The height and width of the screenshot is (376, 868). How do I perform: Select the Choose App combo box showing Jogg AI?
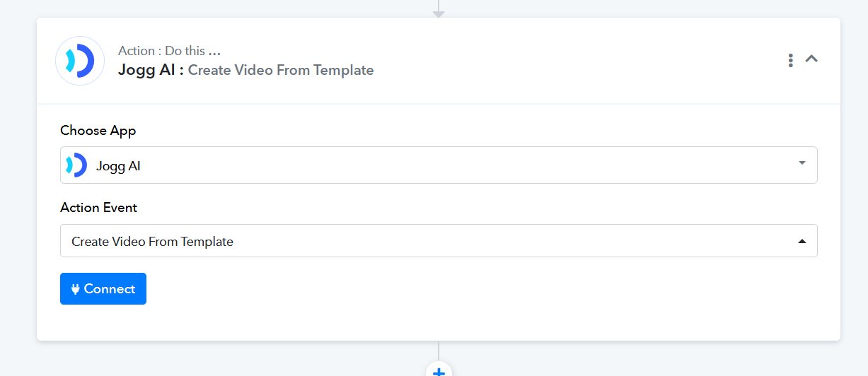pyautogui.click(x=439, y=165)
